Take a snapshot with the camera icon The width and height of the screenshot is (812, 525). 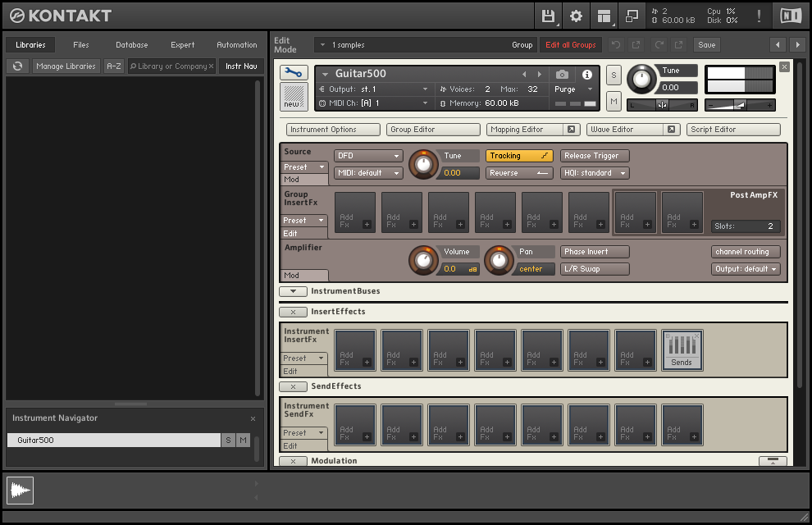point(562,75)
